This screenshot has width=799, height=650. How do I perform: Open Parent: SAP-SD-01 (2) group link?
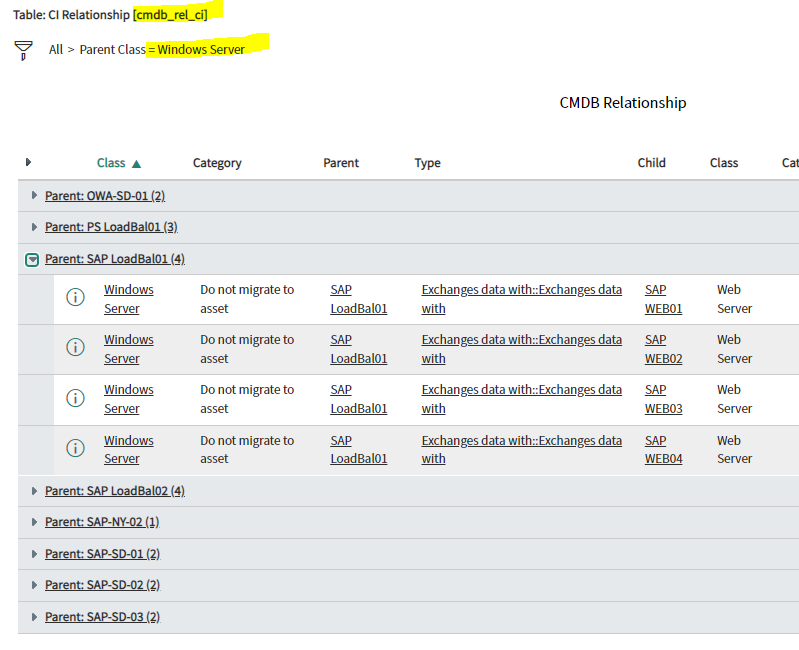coord(102,554)
